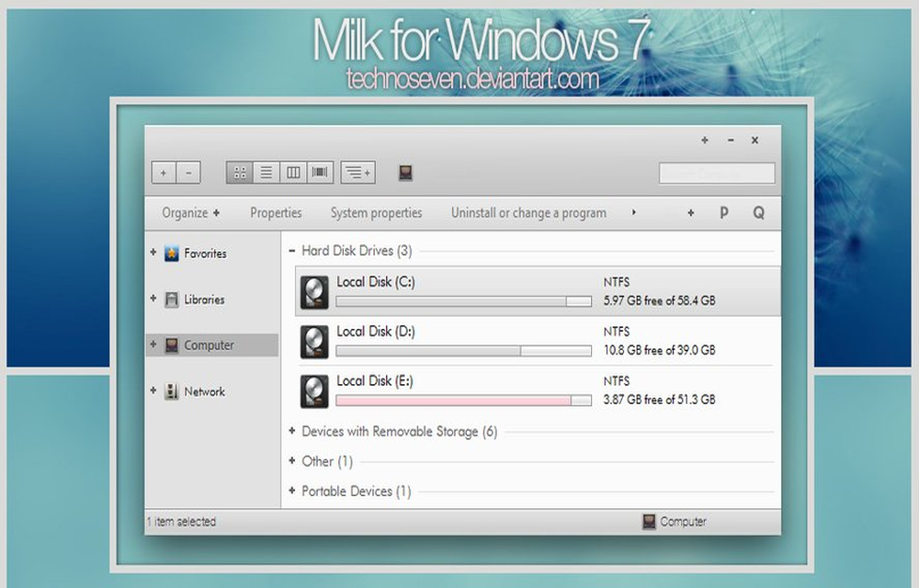Toggle preview pane P icon
The height and width of the screenshot is (588, 919).
click(724, 212)
